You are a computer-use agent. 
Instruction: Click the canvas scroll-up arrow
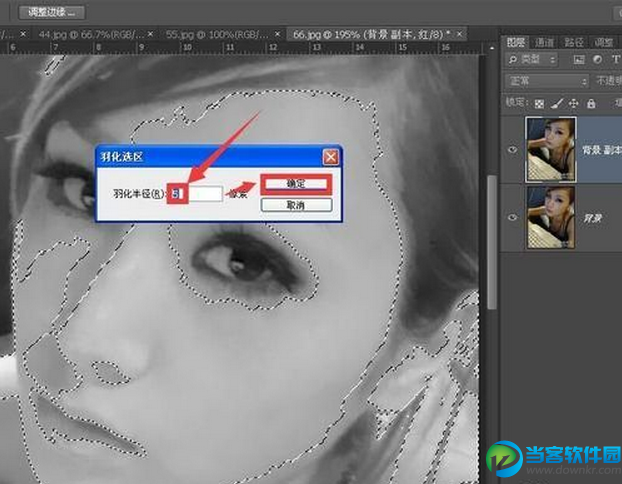[x=492, y=48]
